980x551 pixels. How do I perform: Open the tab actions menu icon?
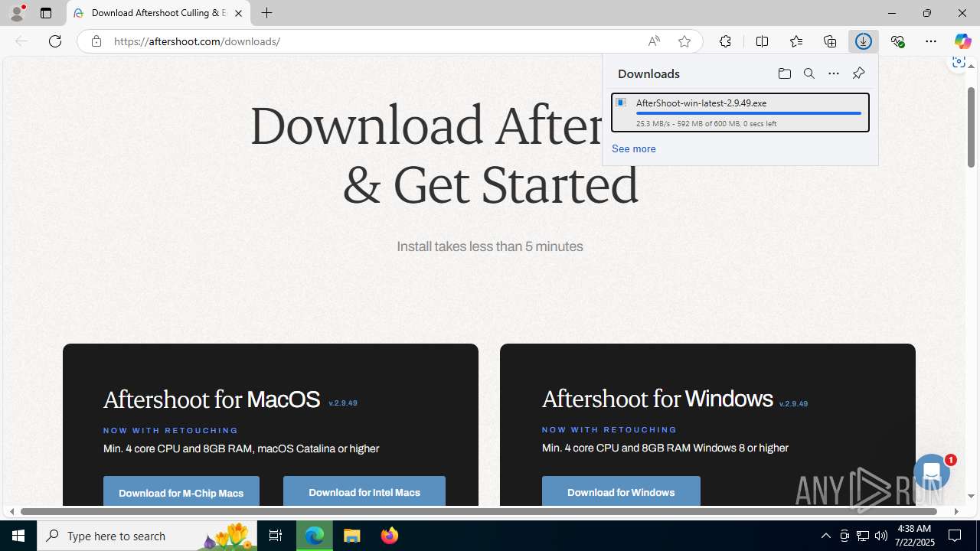pos(46,13)
